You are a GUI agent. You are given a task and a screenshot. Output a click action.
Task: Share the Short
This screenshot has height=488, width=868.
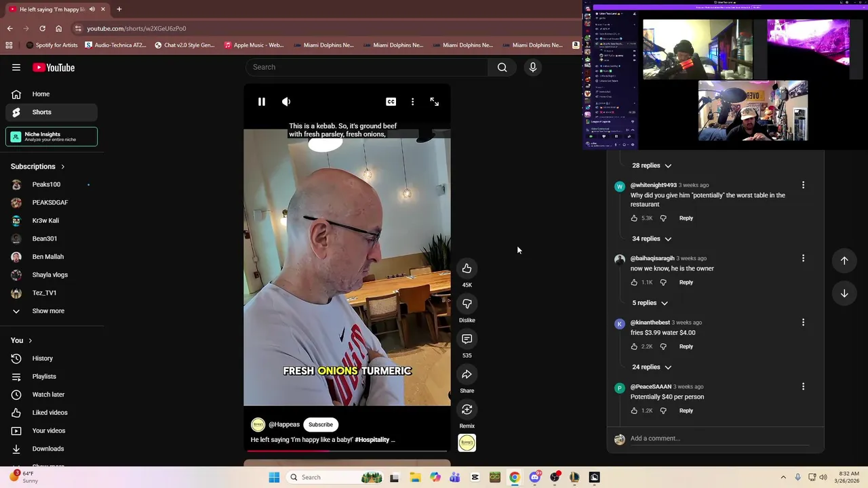467,374
